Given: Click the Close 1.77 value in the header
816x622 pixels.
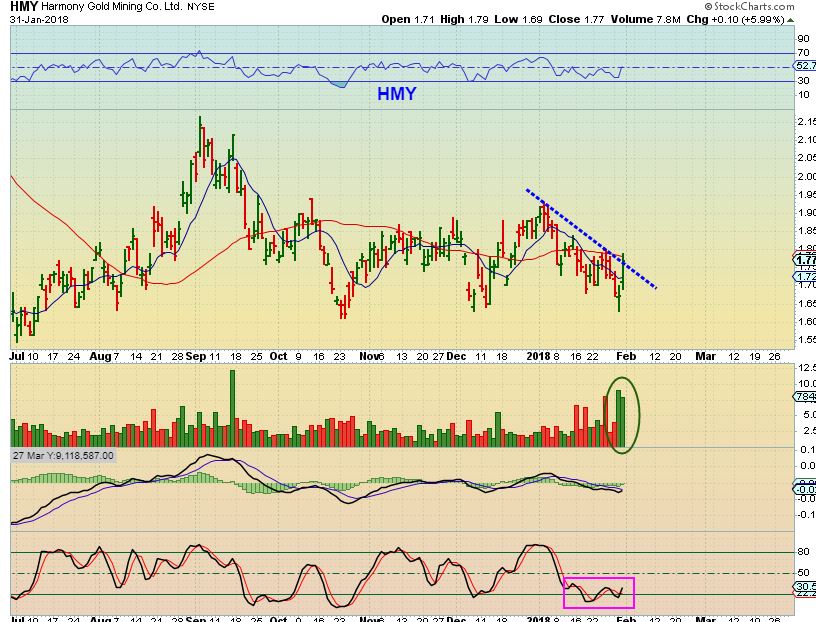Looking at the screenshot, I should tap(576, 19).
